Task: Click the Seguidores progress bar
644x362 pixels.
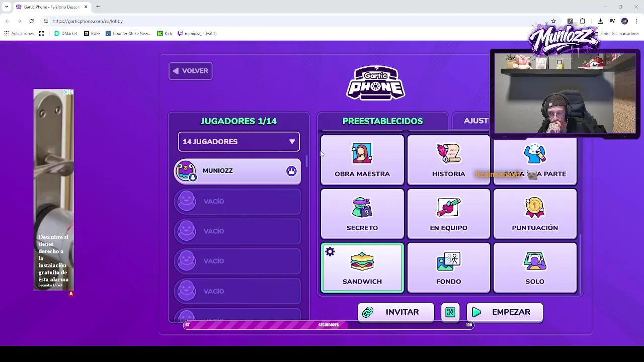Action: coord(329,325)
